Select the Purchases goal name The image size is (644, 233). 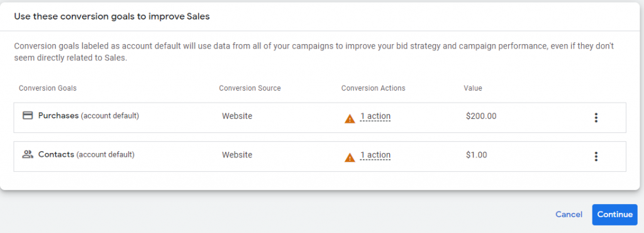coord(58,115)
